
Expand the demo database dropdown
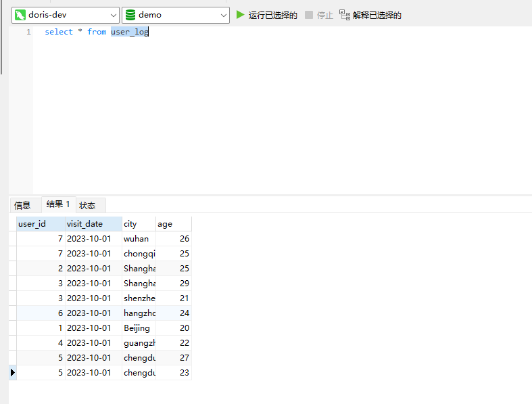224,15
